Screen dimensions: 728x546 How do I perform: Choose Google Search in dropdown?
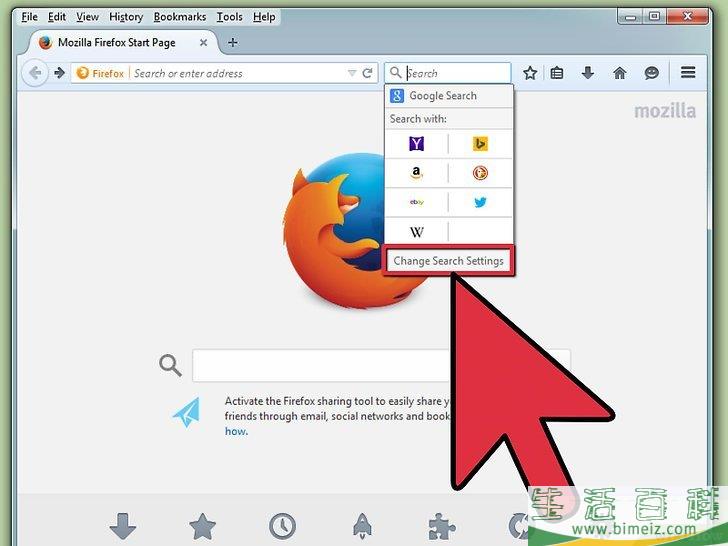tap(448, 96)
